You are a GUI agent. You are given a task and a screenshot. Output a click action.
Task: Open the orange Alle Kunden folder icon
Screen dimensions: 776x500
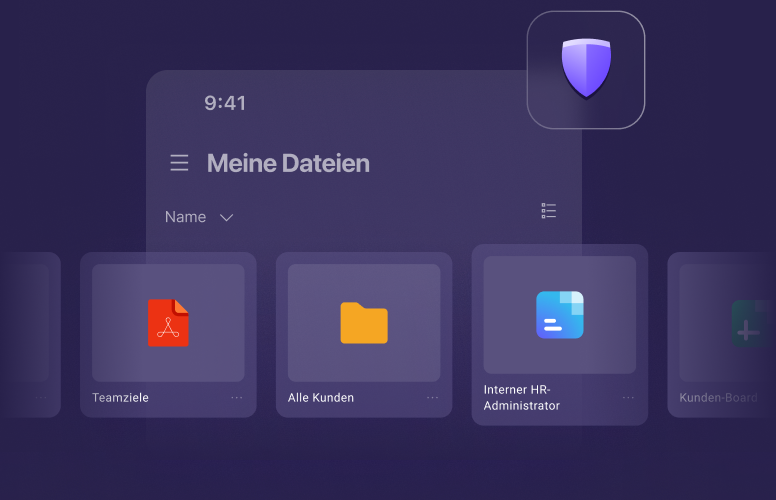(364, 322)
